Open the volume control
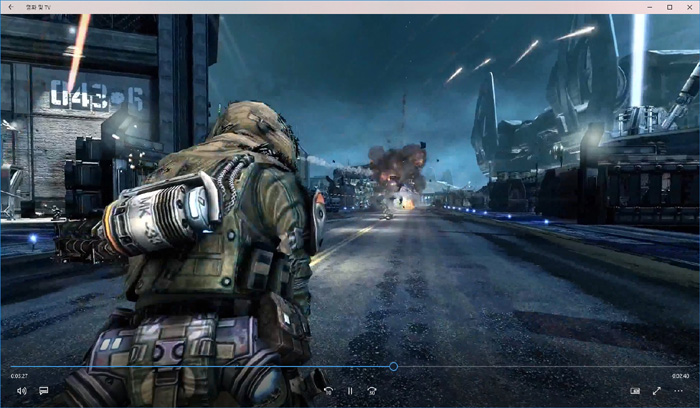The image size is (700, 408). pyautogui.click(x=21, y=391)
